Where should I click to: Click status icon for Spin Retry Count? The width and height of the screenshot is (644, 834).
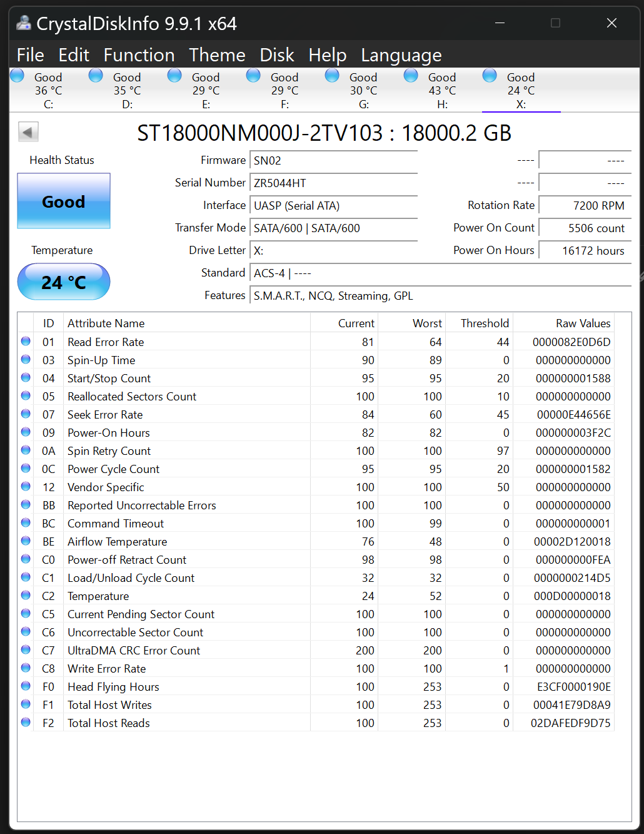26,450
